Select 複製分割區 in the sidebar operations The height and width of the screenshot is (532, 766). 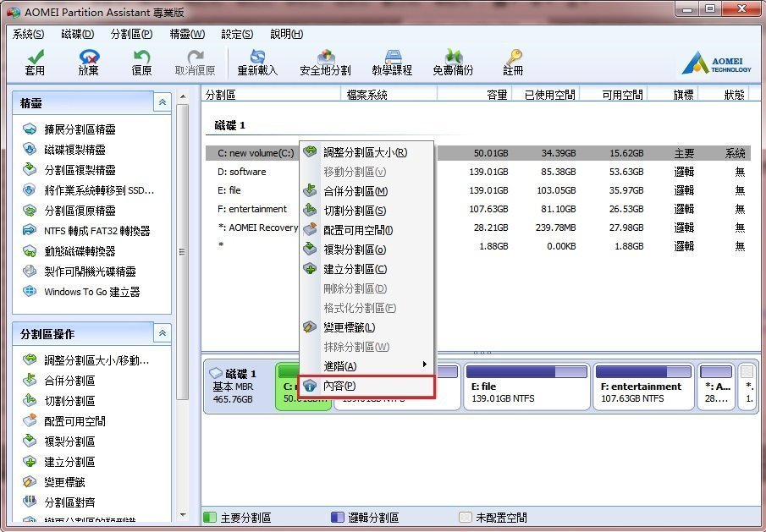[59, 442]
